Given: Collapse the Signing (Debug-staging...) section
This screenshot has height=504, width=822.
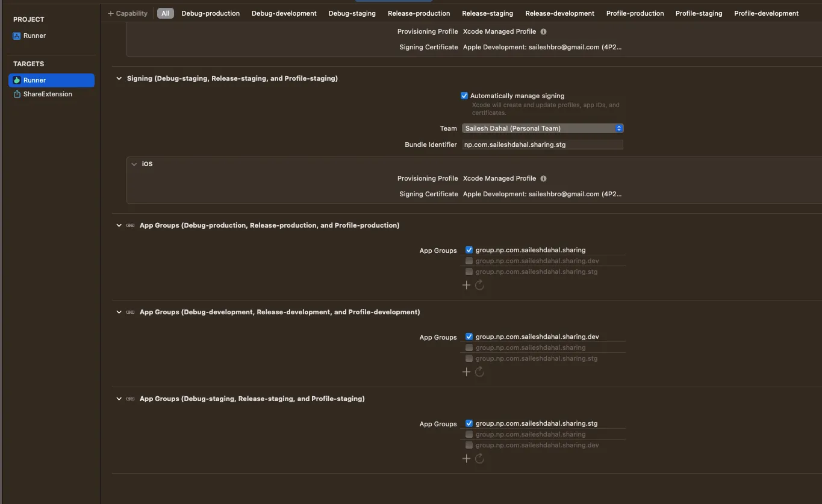Looking at the screenshot, I should pyautogui.click(x=119, y=78).
